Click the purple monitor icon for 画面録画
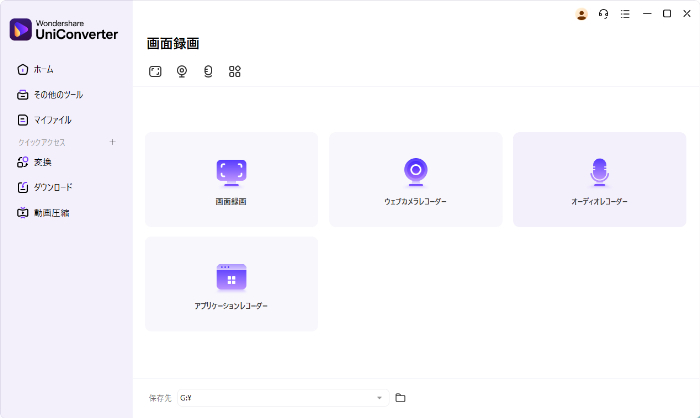 click(231, 173)
